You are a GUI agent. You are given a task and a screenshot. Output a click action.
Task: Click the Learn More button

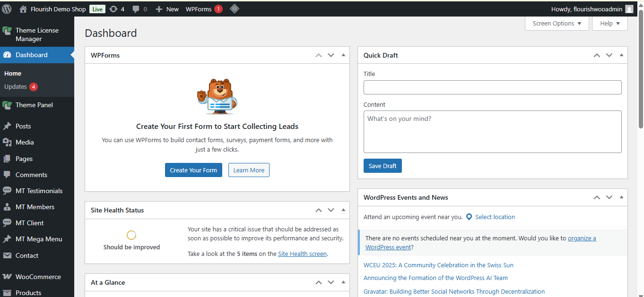tap(249, 170)
